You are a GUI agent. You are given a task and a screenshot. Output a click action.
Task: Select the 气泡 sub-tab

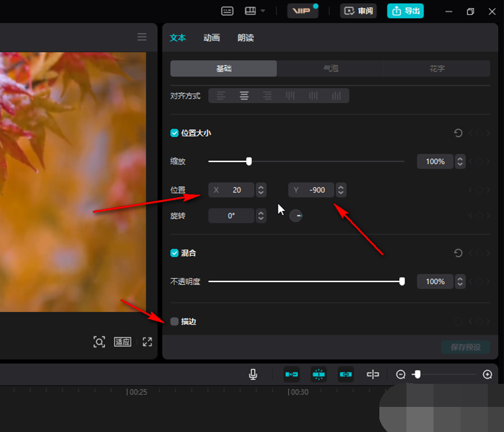pyautogui.click(x=331, y=68)
